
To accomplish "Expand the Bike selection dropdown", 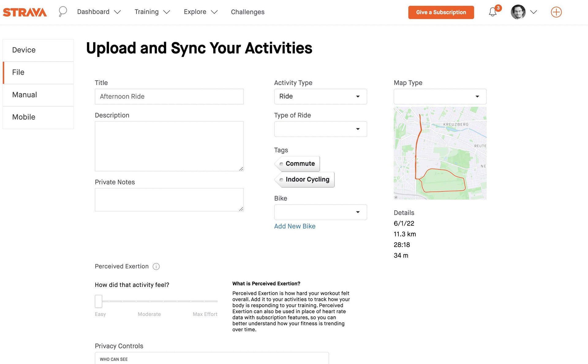I will (x=320, y=212).
